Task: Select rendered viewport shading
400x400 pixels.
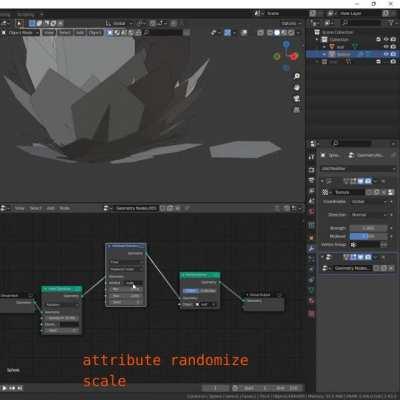Action: click(x=291, y=33)
